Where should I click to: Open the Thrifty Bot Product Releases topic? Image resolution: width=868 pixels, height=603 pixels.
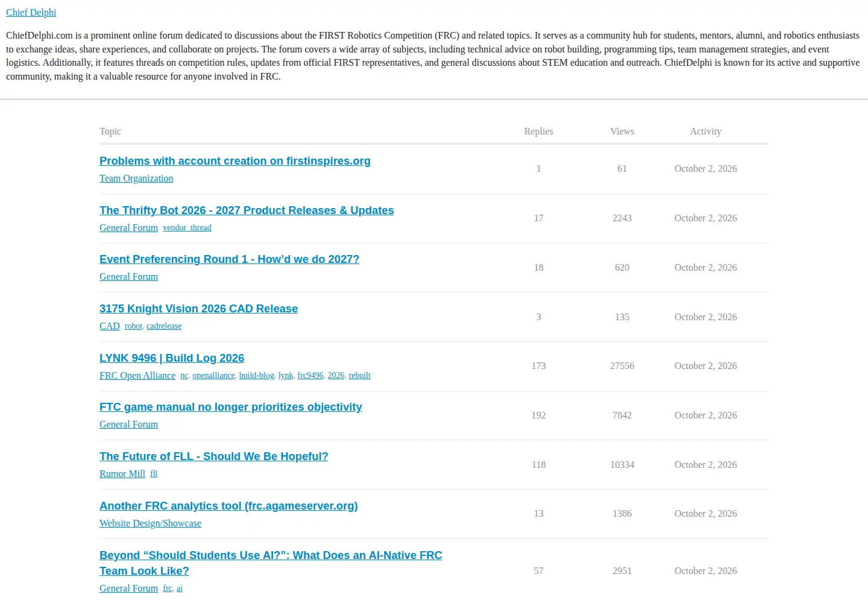[x=247, y=210]
